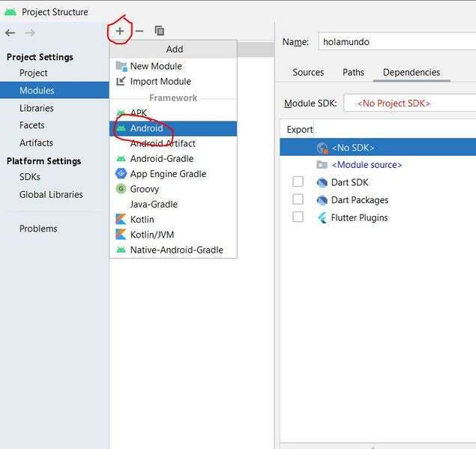Click the Groovy G icon
The width and height of the screenshot is (476, 449).
(121, 189)
